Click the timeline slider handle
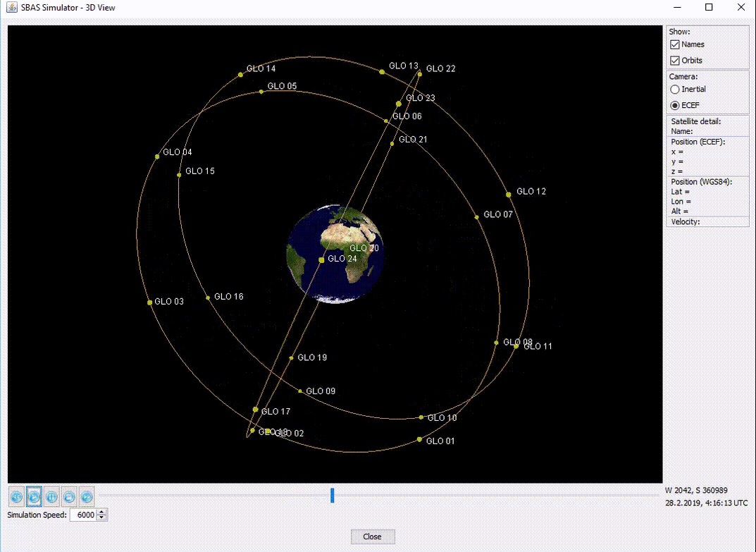The height and width of the screenshot is (552, 756). click(x=333, y=496)
